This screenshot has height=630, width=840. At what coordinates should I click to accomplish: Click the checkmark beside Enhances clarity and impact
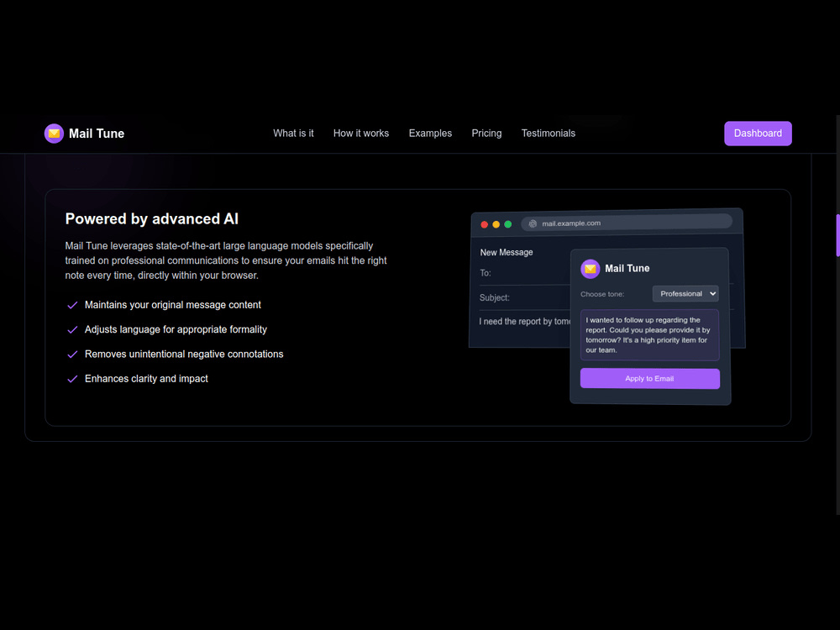pyautogui.click(x=72, y=380)
